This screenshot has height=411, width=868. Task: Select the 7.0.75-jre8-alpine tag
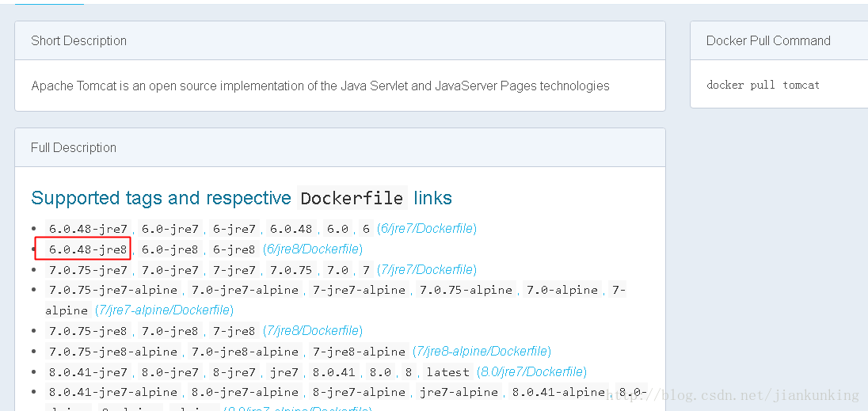(x=113, y=352)
